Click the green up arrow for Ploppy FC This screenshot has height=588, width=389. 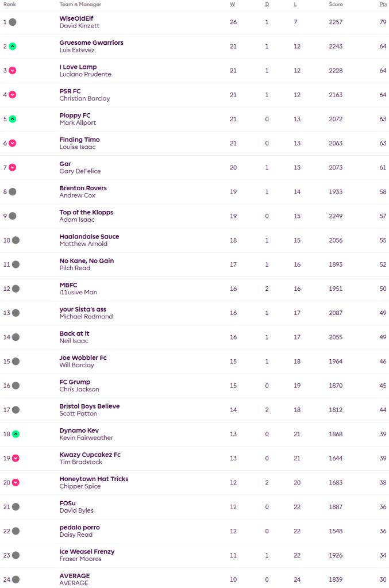point(13,119)
